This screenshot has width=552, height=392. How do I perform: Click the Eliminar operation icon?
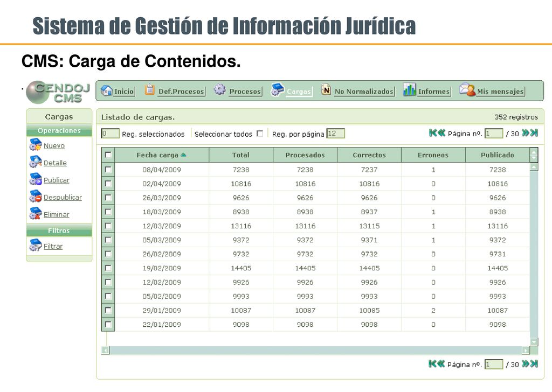click(x=35, y=214)
